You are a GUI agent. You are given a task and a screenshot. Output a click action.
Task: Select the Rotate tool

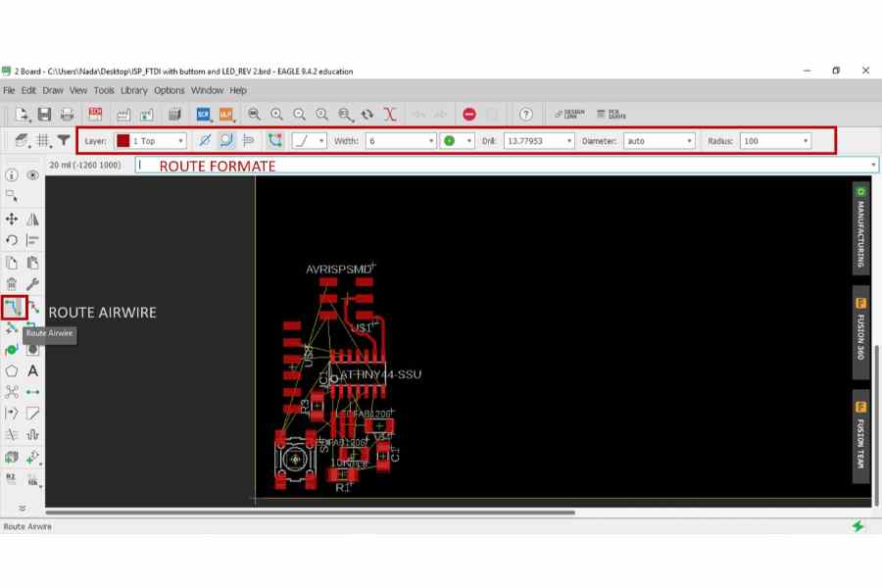(11, 240)
